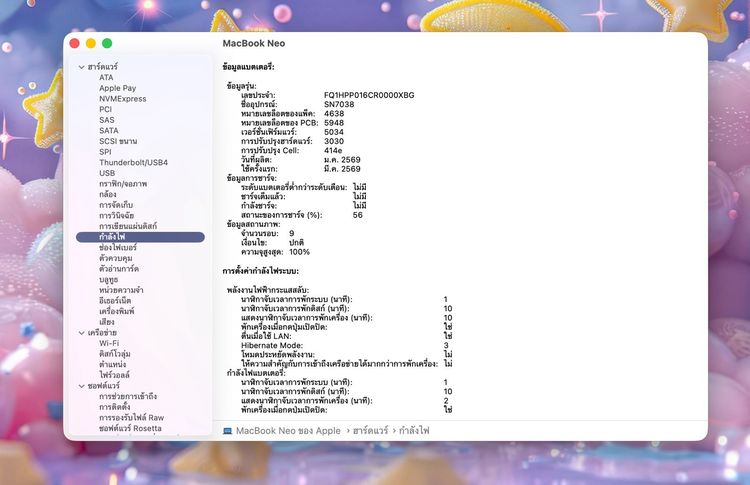The width and height of the screenshot is (750, 485).
Task: Click the Hibernate Mode label
Action: [272, 345]
